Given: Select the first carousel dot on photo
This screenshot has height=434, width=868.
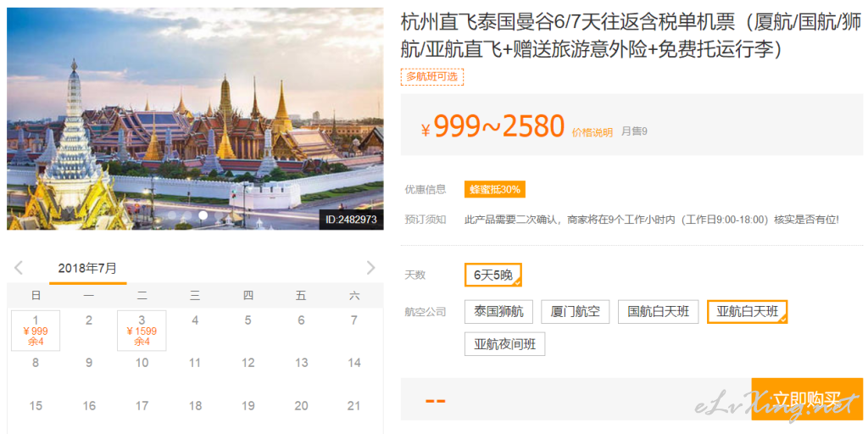Looking at the screenshot, I should tap(172, 214).
